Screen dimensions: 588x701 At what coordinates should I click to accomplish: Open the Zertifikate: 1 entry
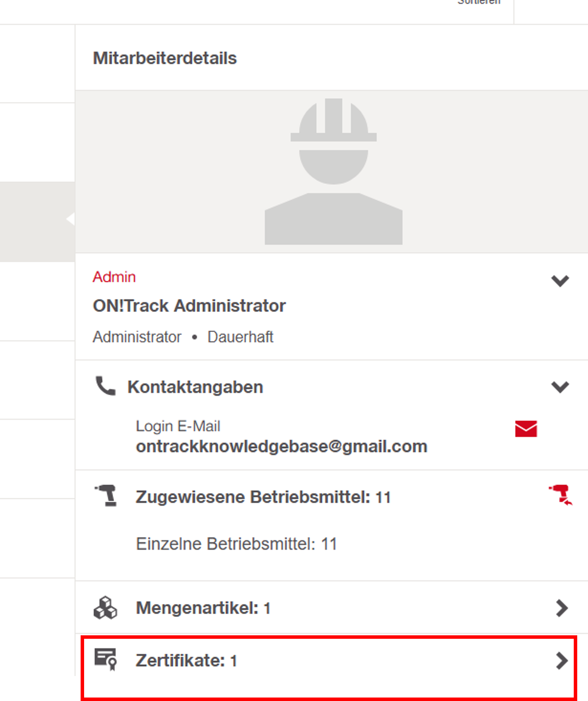tap(186, 661)
